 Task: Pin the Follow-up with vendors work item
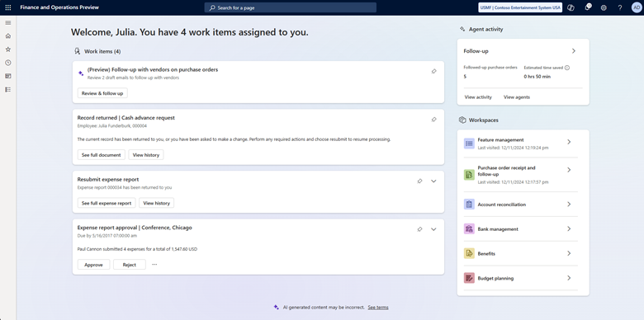433,72
